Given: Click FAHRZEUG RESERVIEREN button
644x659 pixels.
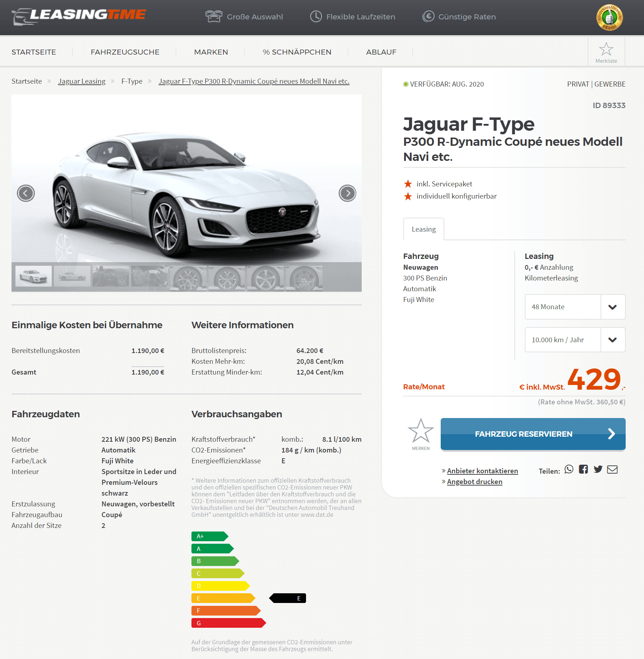Looking at the screenshot, I should coord(533,434).
